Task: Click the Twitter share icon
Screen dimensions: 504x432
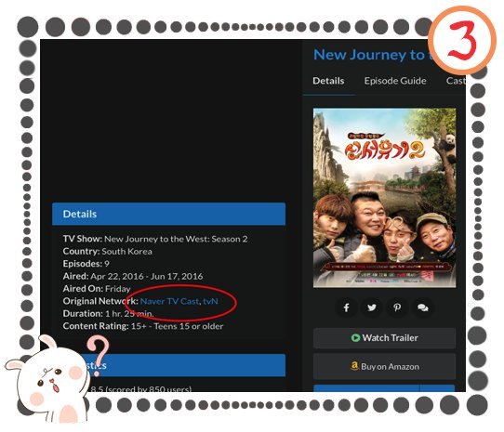Action: (372, 308)
